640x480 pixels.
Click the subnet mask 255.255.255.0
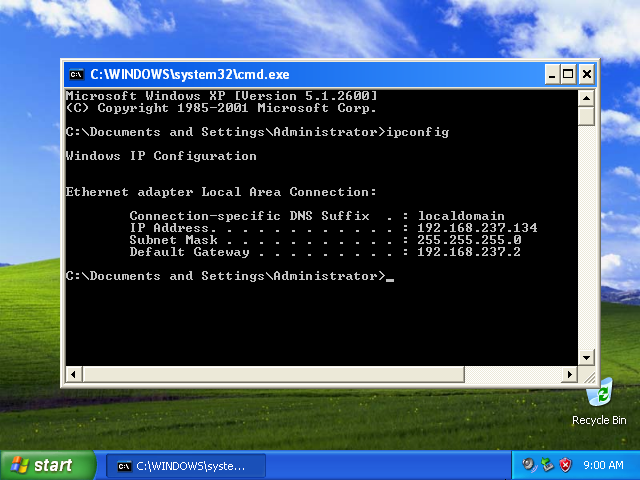[x=469, y=240]
